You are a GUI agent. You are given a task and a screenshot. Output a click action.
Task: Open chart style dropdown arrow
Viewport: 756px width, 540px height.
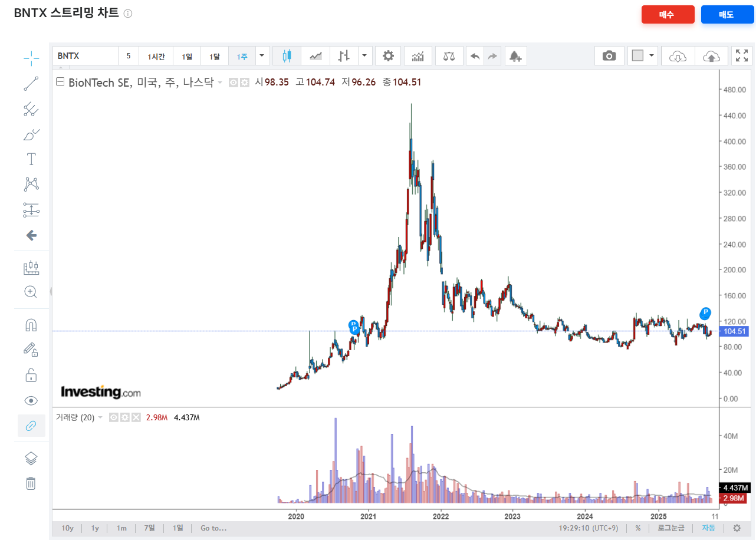coord(365,56)
